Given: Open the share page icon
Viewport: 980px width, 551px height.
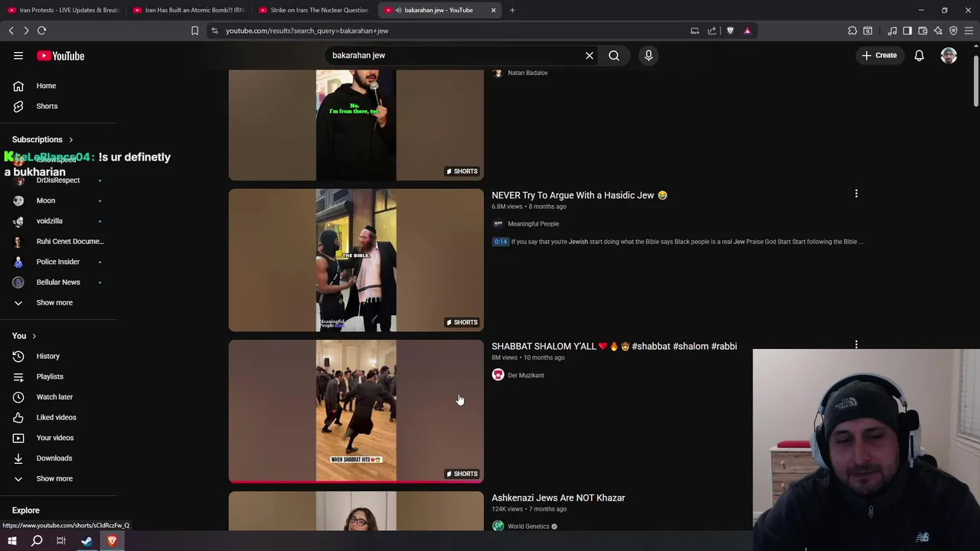Looking at the screenshot, I should click(712, 31).
